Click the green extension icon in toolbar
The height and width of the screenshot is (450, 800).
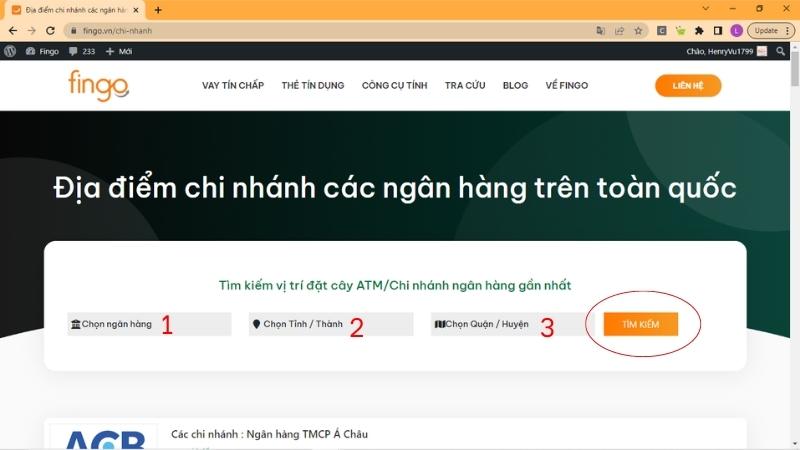(680, 31)
